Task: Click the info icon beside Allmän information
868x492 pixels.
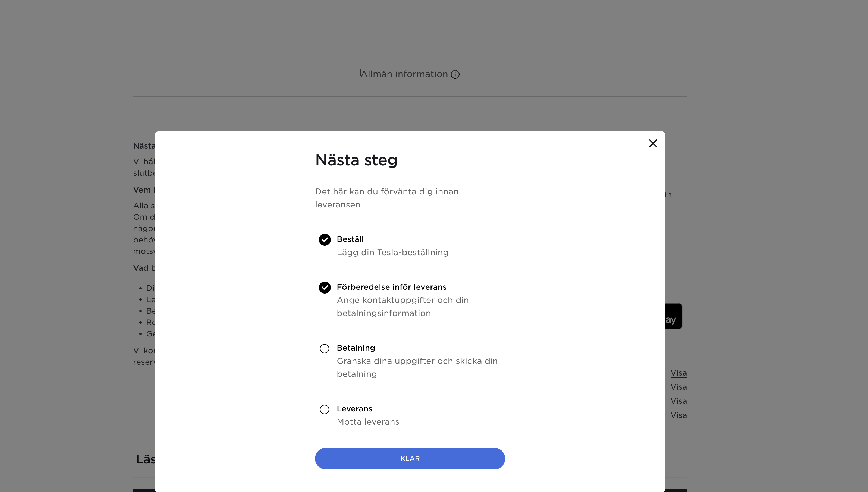Action: (x=455, y=74)
